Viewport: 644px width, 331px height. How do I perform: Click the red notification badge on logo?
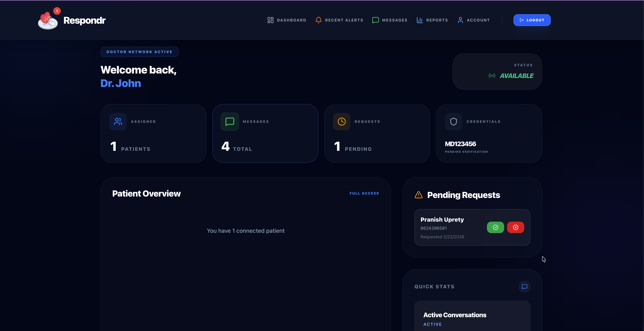point(57,11)
